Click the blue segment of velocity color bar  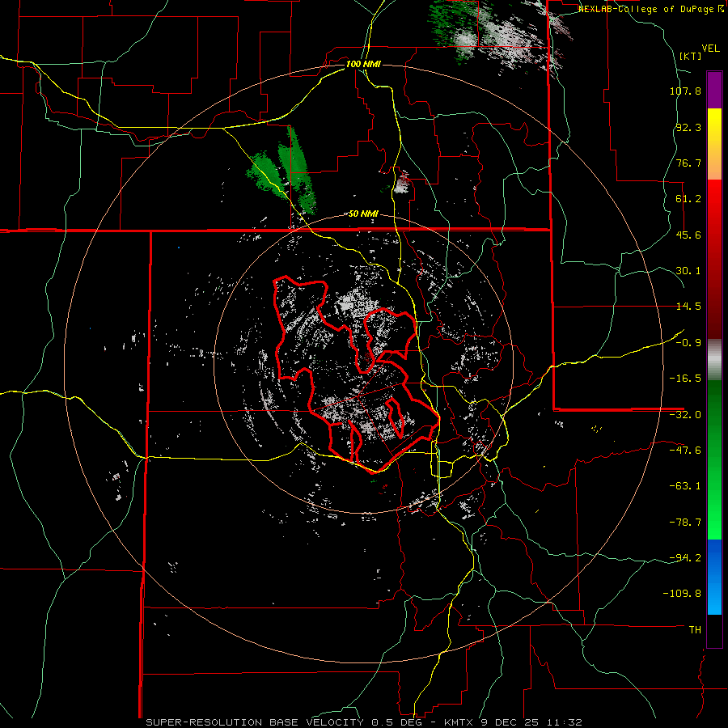coord(714,577)
